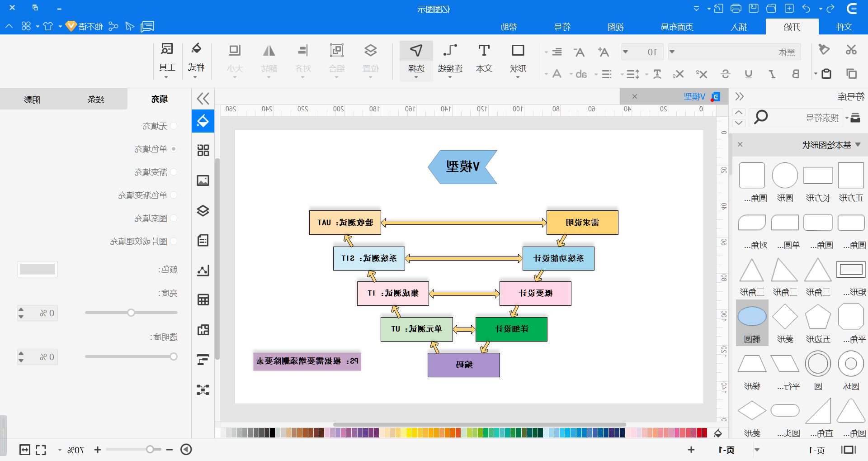The width and height of the screenshot is (868, 461).
Task: Collapse the 基本绘图形状 library section
Action: [858, 145]
